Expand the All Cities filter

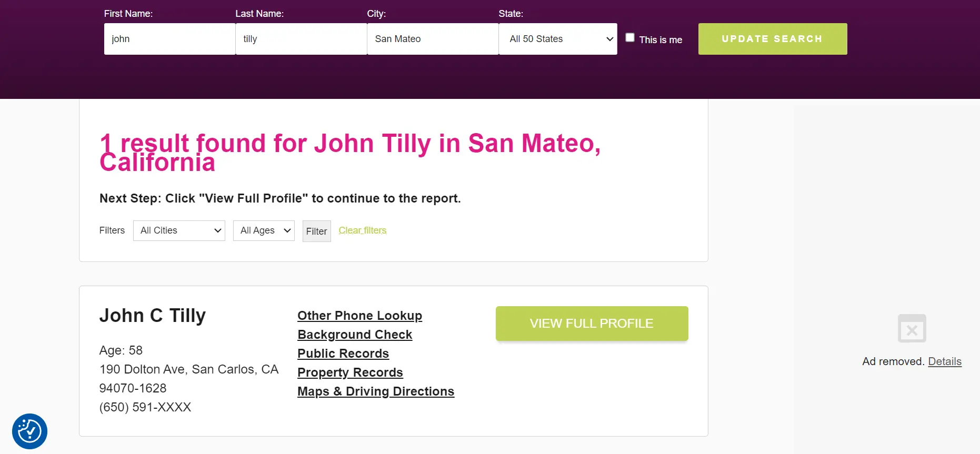(x=179, y=230)
